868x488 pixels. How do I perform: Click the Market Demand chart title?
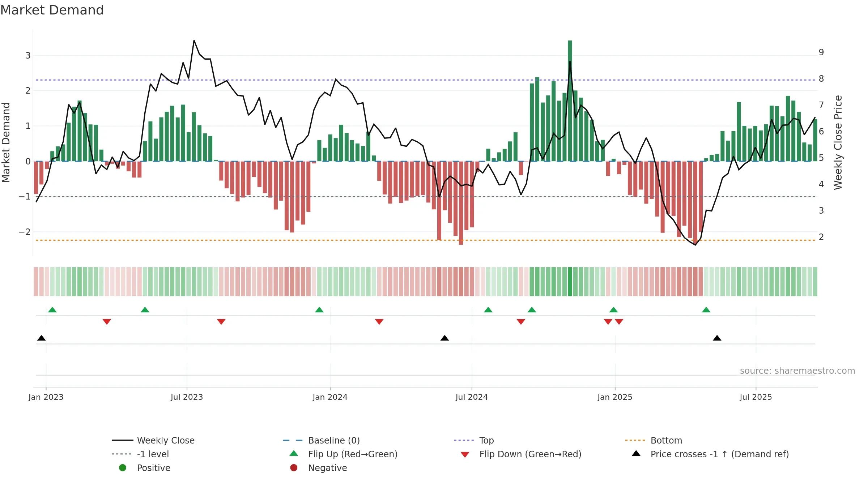52,10
